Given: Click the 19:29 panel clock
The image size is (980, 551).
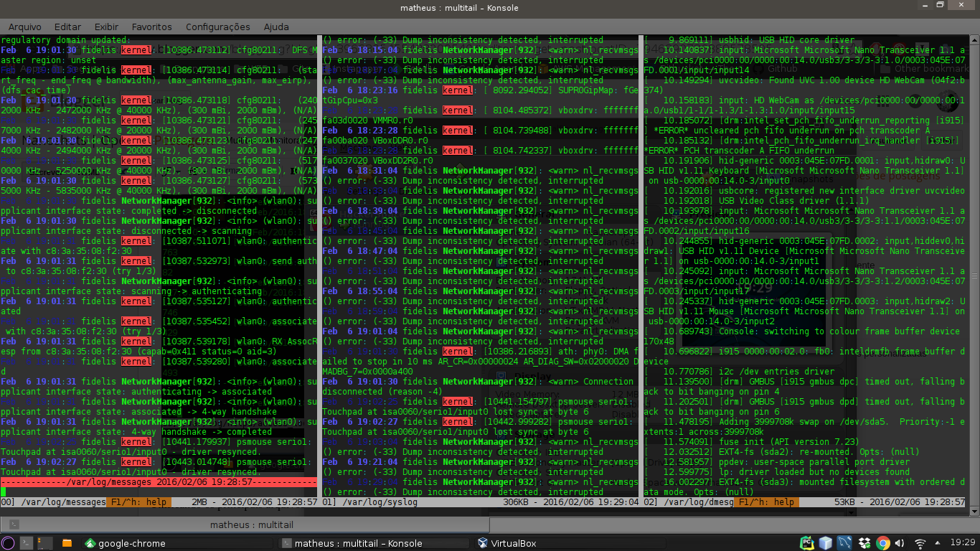Looking at the screenshot, I should click(964, 543).
